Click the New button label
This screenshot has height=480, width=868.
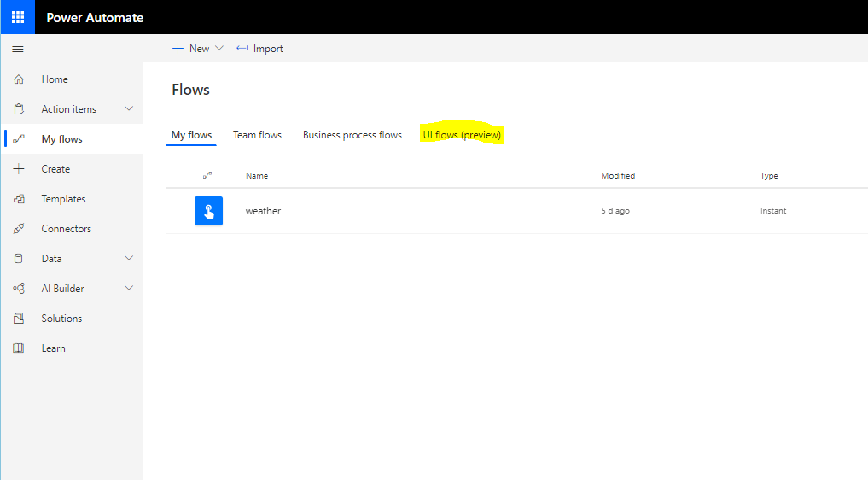click(x=199, y=49)
